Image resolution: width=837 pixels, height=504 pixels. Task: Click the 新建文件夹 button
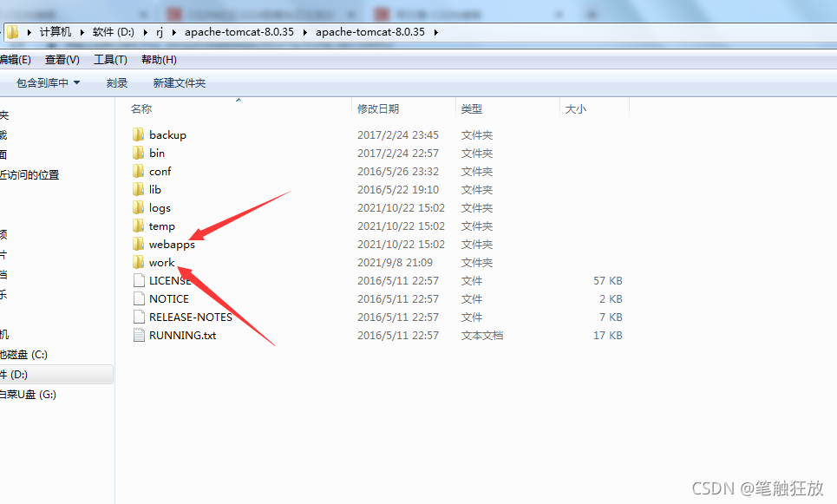(180, 82)
